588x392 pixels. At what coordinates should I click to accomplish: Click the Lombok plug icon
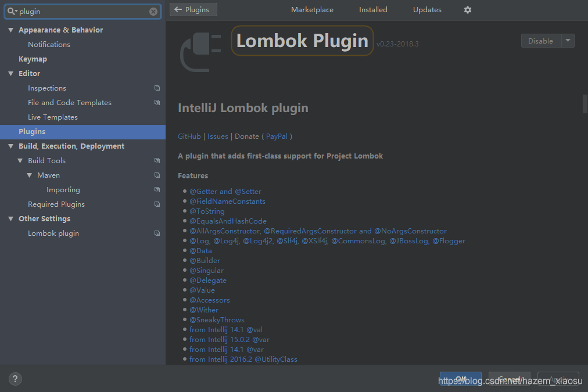(200, 51)
